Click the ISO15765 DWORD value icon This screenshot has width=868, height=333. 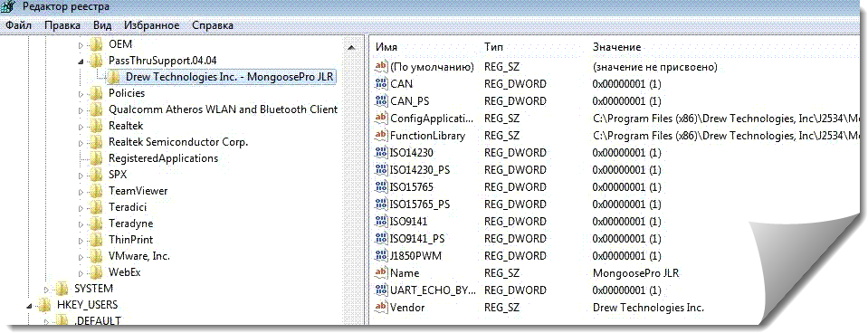381,187
